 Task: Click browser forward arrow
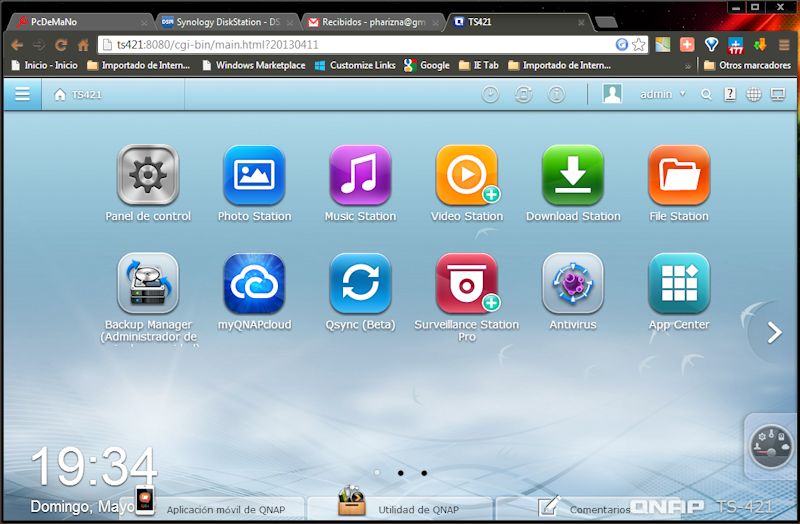pyautogui.click(x=39, y=45)
